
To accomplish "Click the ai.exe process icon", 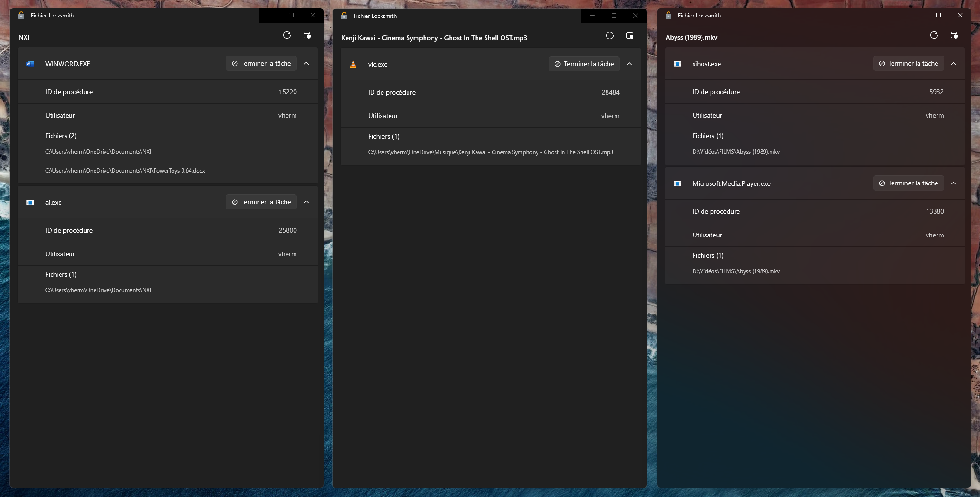I will 30,202.
